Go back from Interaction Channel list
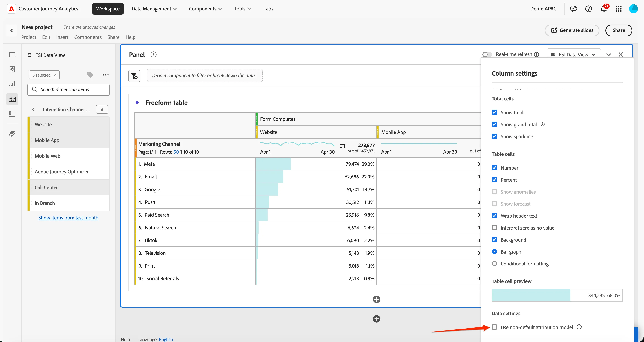 [x=33, y=109]
